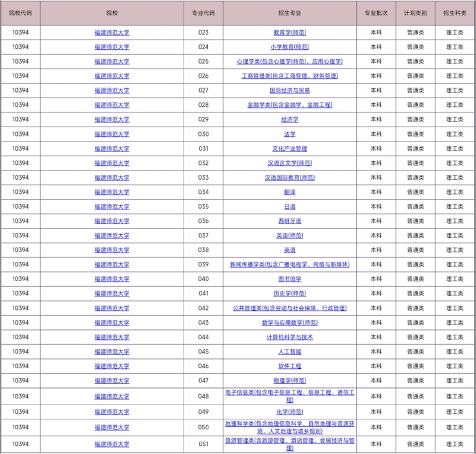Open the 教育学(师范) major link

[x=289, y=32]
